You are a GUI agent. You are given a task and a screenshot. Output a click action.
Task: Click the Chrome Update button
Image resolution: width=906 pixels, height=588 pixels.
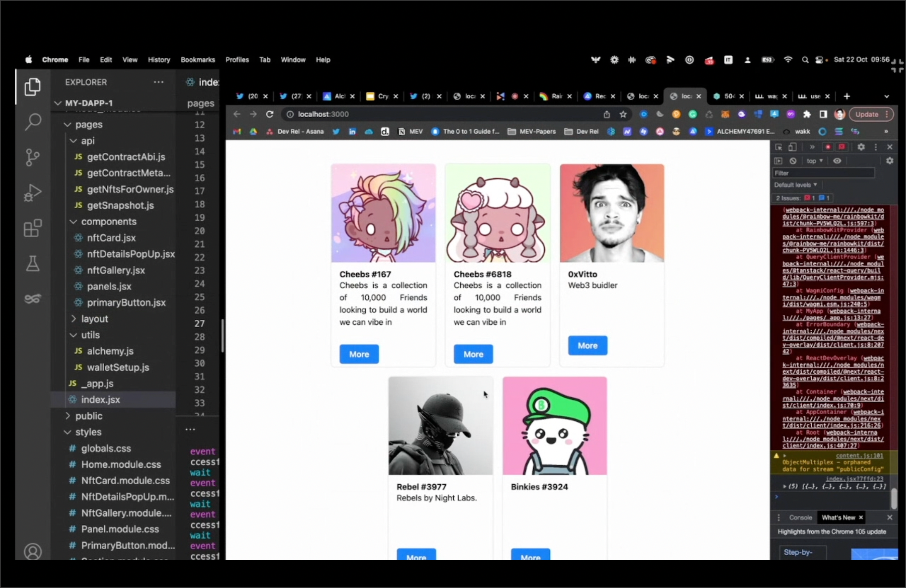pos(871,114)
